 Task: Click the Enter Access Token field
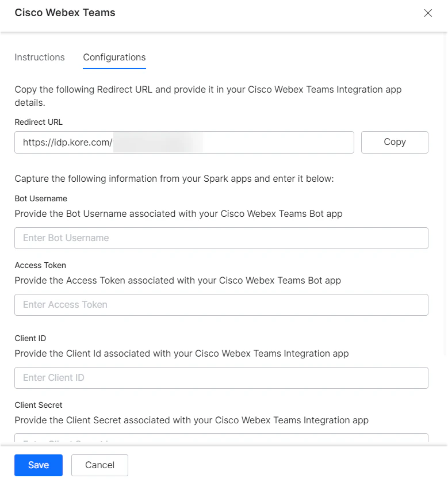pyautogui.click(x=221, y=305)
